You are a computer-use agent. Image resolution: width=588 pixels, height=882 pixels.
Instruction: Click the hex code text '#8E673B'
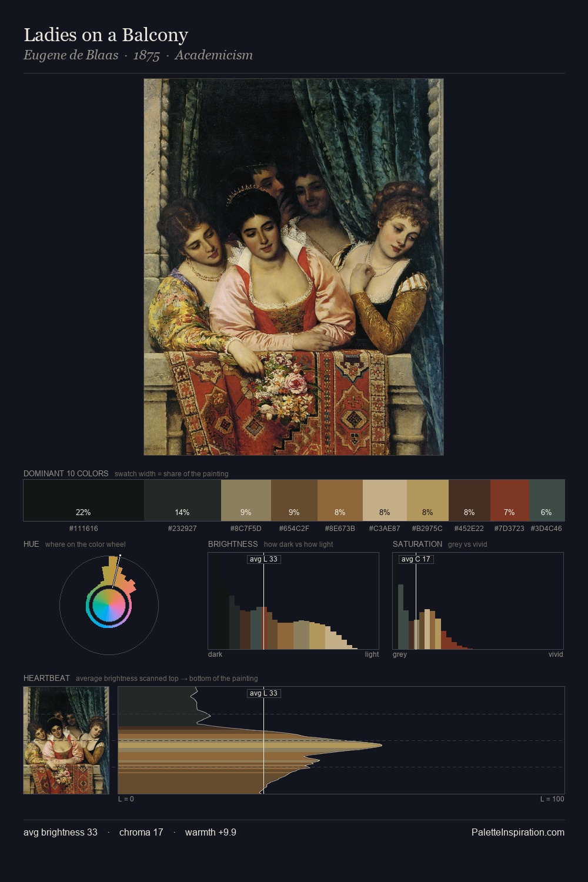point(340,529)
